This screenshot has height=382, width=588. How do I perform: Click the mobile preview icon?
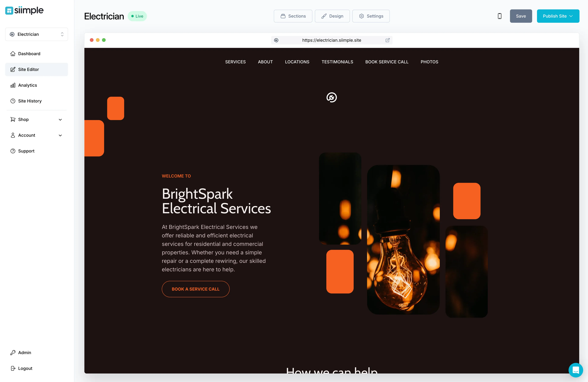click(x=500, y=16)
